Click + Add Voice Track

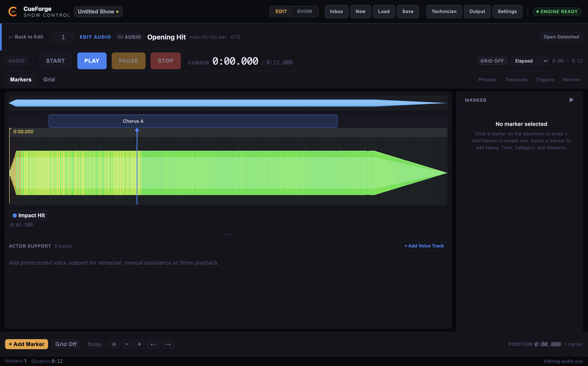pos(424,246)
